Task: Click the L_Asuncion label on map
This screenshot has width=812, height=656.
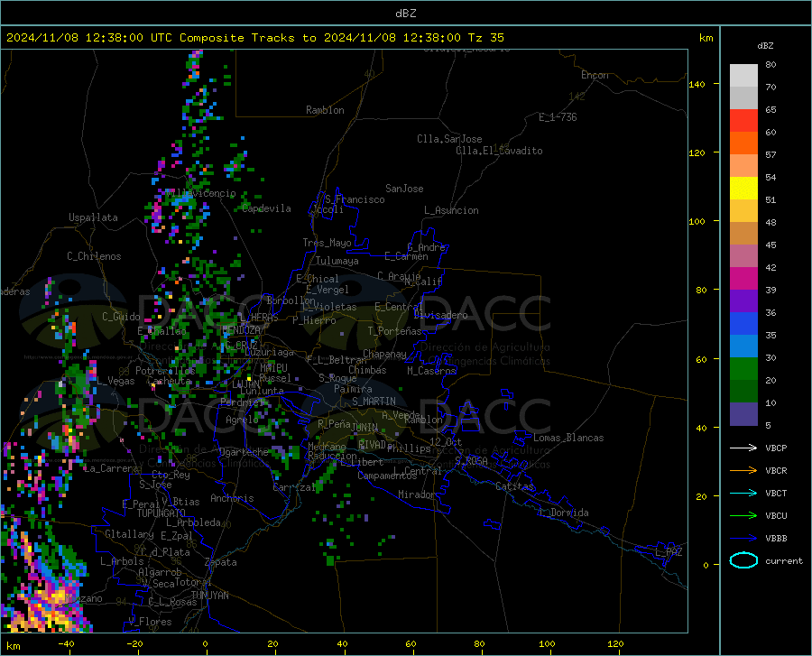Action: 451,210
